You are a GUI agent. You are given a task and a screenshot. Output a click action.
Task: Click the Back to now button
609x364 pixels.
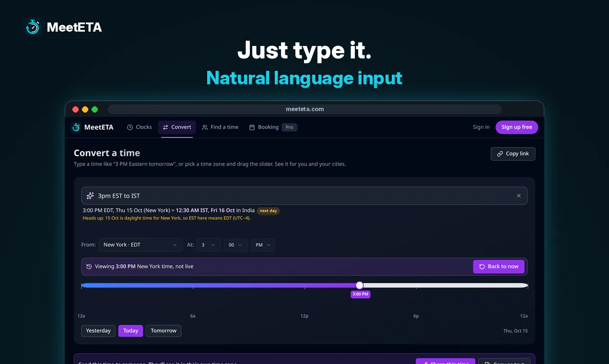(499, 267)
